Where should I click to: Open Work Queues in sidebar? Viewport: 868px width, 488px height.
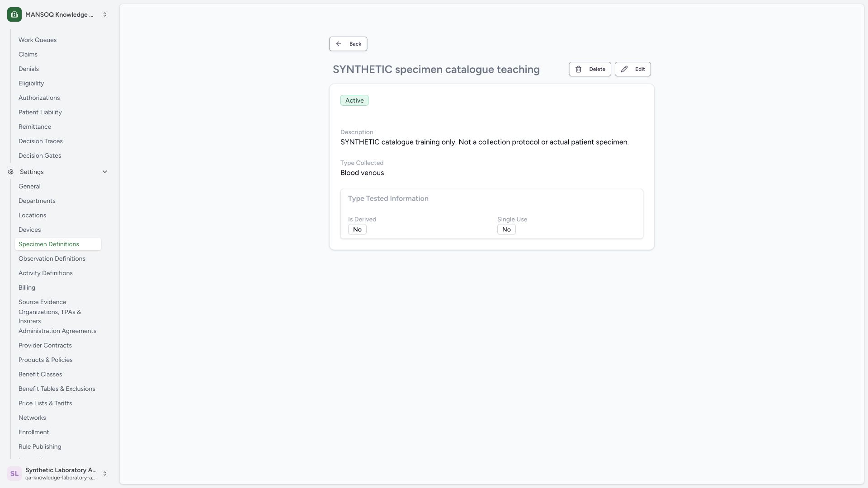coord(58,40)
